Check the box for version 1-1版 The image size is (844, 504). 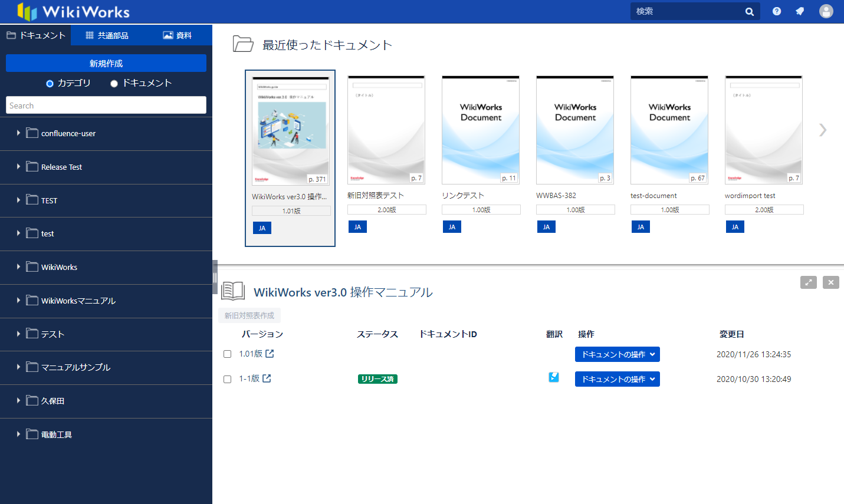[x=227, y=379]
